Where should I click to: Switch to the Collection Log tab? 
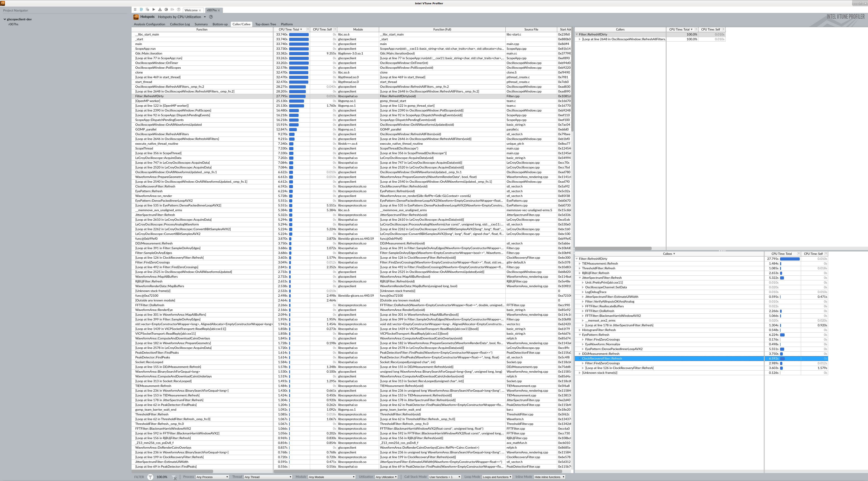pos(180,24)
